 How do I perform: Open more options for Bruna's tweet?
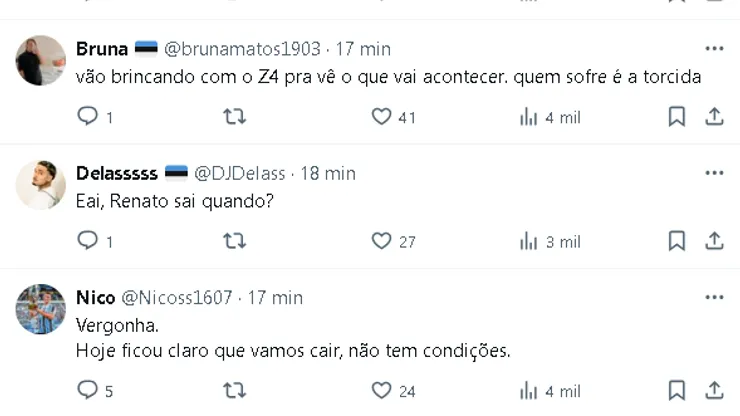(714, 48)
